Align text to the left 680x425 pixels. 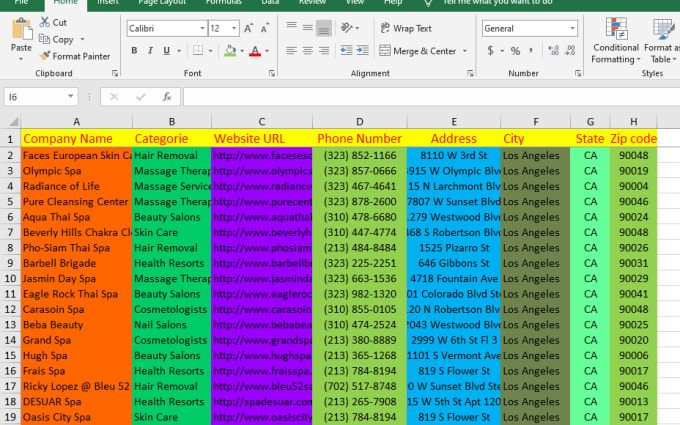click(291, 51)
